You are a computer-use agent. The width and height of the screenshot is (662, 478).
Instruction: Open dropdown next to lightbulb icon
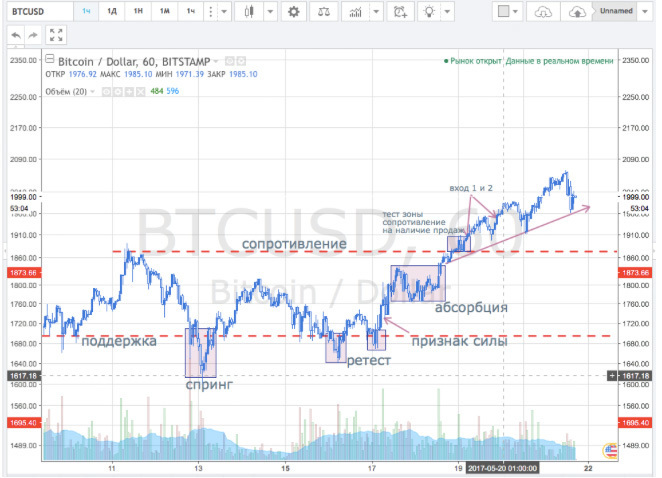point(448,11)
